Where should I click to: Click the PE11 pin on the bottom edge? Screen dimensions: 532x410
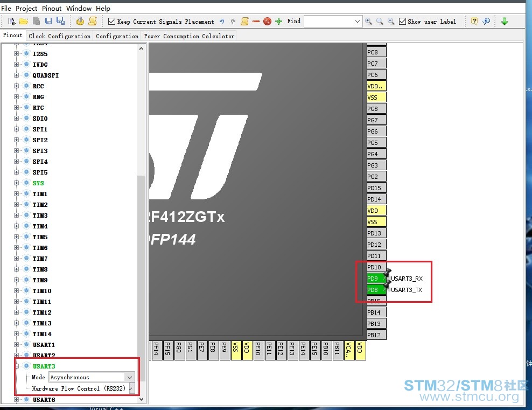269,350
